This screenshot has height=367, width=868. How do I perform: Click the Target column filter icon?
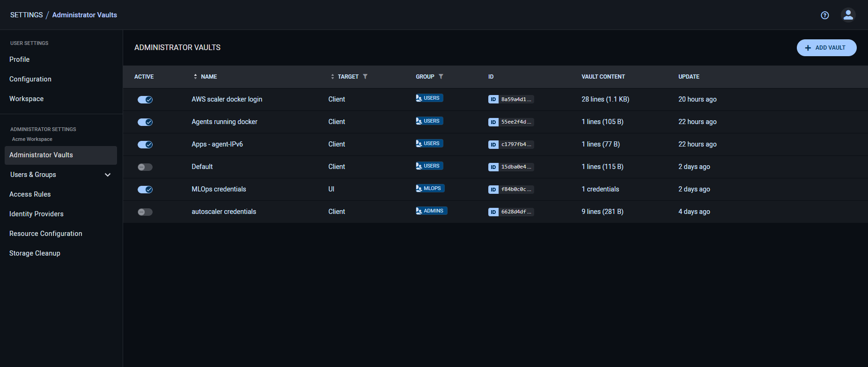(365, 76)
